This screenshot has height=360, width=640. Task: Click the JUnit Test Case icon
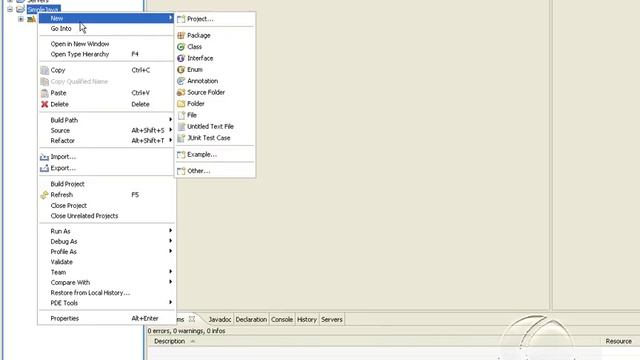coord(181,138)
